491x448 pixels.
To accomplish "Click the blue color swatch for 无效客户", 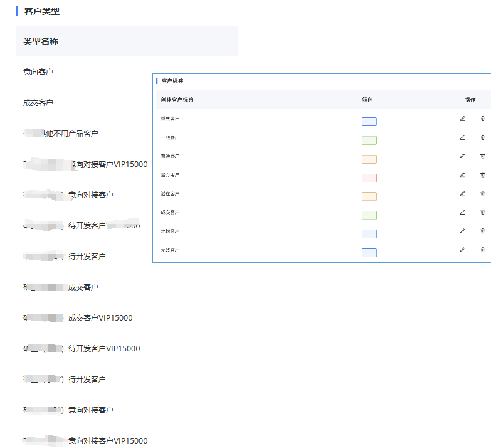I will tap(369, 253).
